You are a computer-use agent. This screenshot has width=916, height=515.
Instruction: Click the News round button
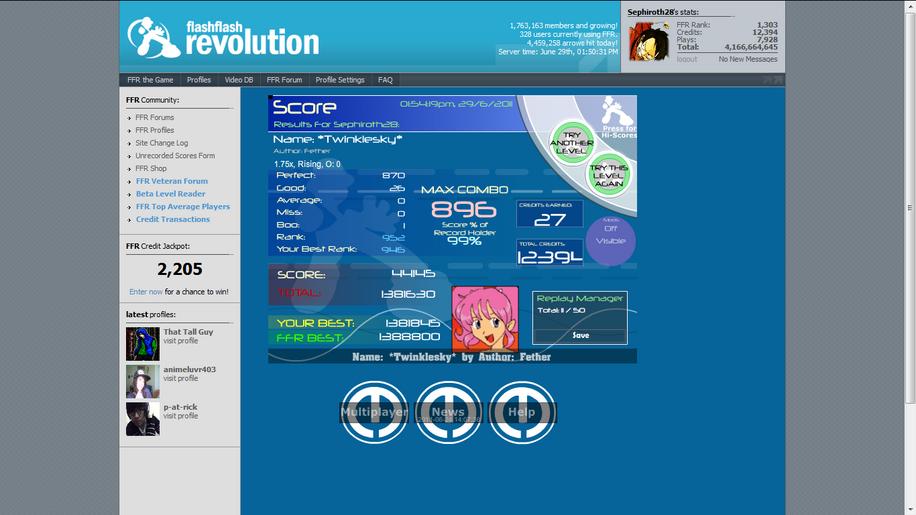click(448, 412)
